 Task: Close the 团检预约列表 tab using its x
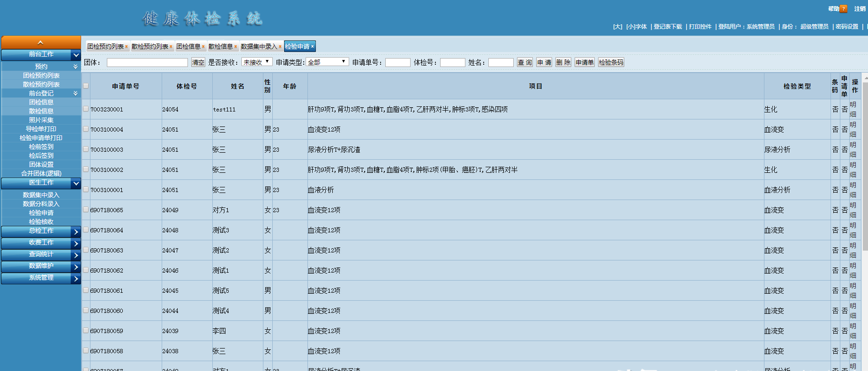click(x=127, y=47)
